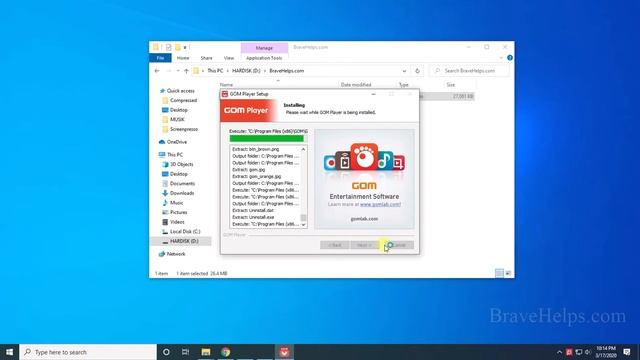Click 'This PC' in the address breadcrumb
Viewport: 640px width, 360px height.
215,71
